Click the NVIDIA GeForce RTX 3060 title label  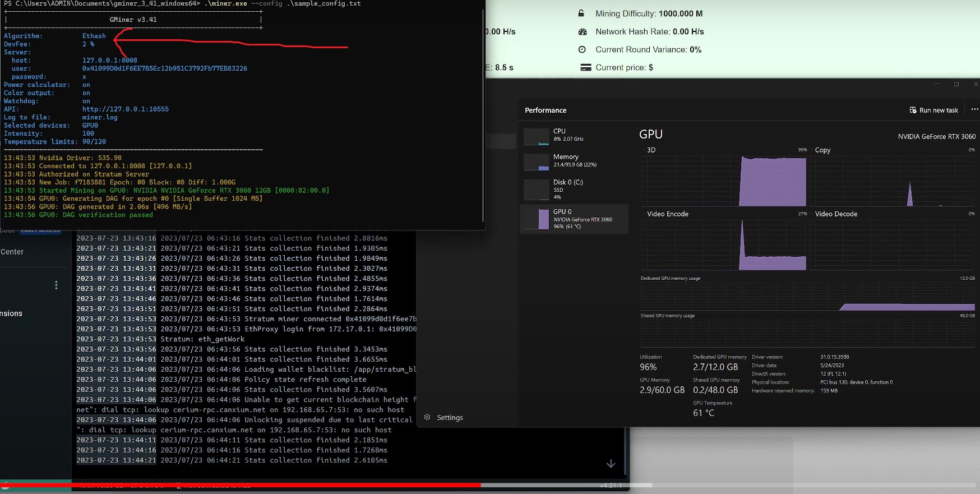[x=937, y=136]
